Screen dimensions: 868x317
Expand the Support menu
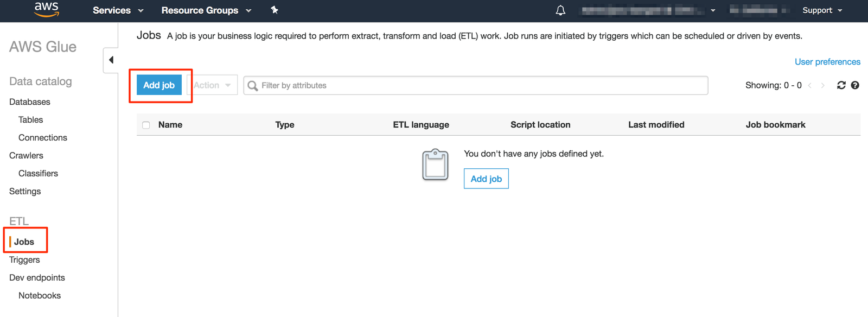822,10
